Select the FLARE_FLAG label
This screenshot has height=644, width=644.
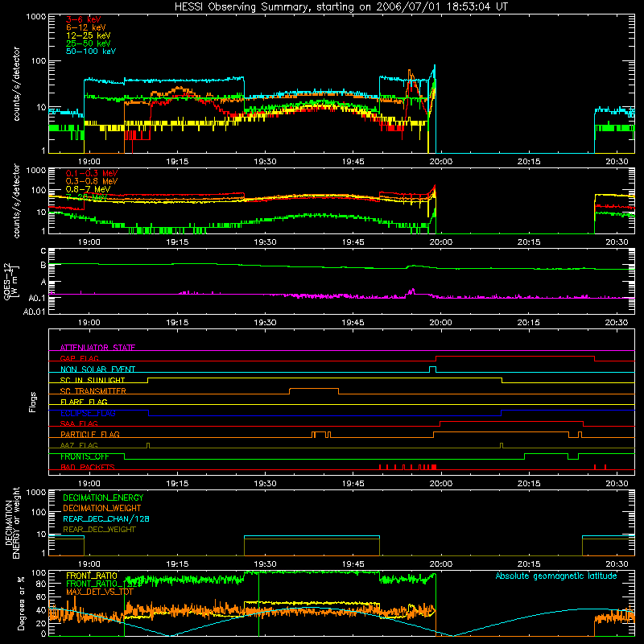click(x=84, y=402)
